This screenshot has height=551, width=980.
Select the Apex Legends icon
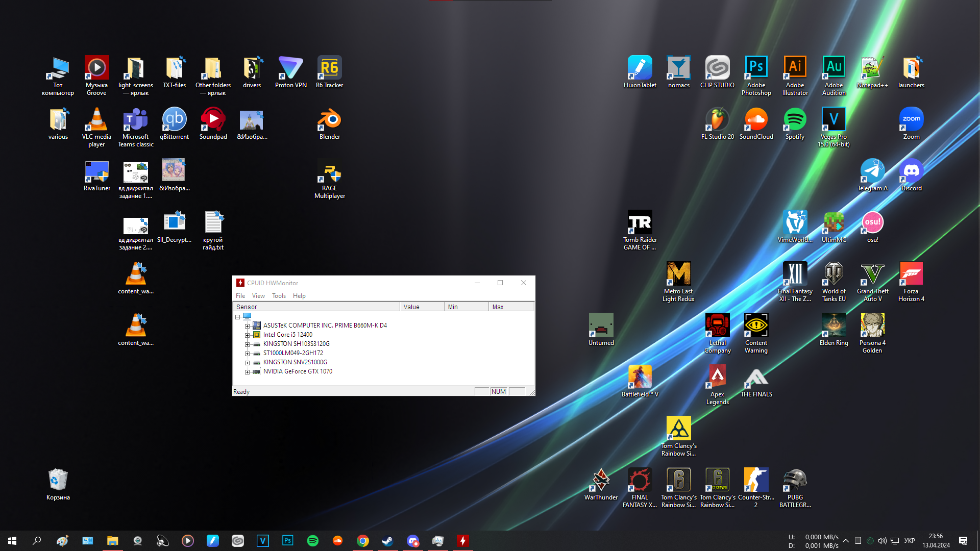[x=717, y=385]
